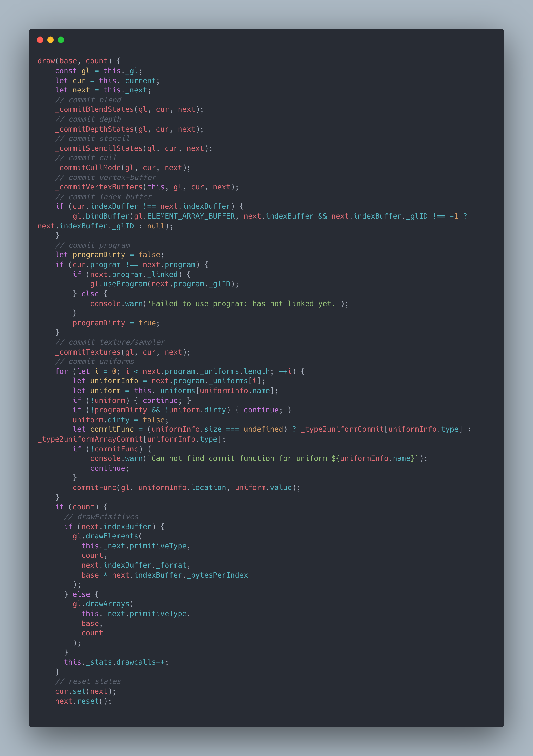Click the this._stats.drawcalls++ statement
The width and height of the screenshot is (533, 756).
pyautogui.click(x=116, y=662)
